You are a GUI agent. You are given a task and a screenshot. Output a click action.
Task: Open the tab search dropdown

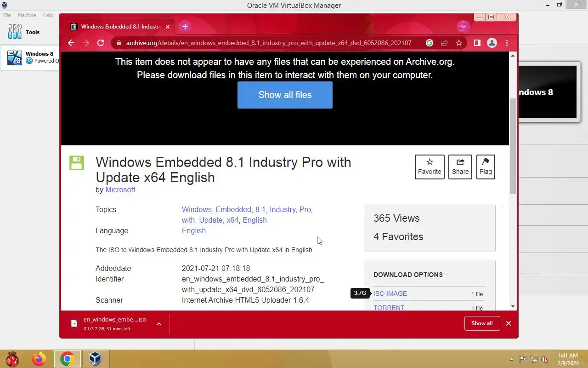pyautogui.click(x=463, y=27)
